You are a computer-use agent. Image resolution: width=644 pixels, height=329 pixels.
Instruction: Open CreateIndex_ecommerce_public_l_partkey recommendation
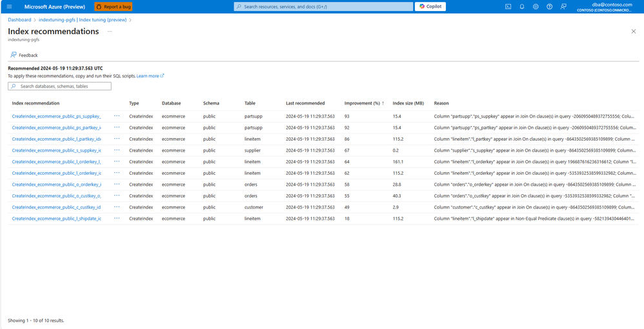click(x=56, y=139)
